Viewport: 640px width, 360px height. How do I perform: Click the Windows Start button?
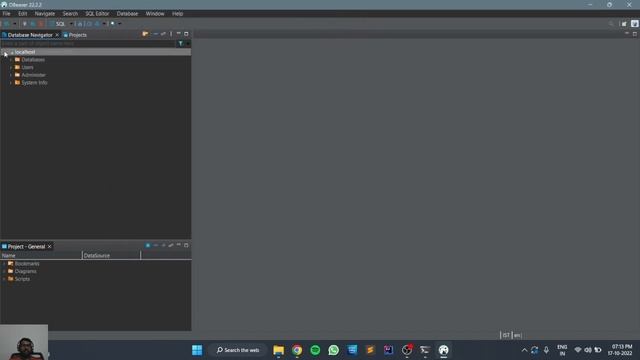(197, 350)
